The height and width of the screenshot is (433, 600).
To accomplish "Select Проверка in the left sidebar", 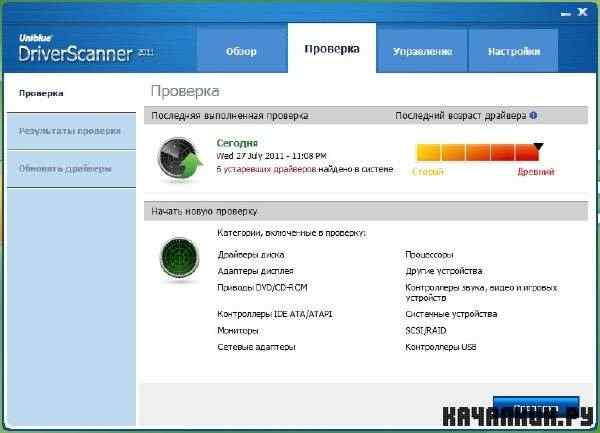I will coord(71,93).
